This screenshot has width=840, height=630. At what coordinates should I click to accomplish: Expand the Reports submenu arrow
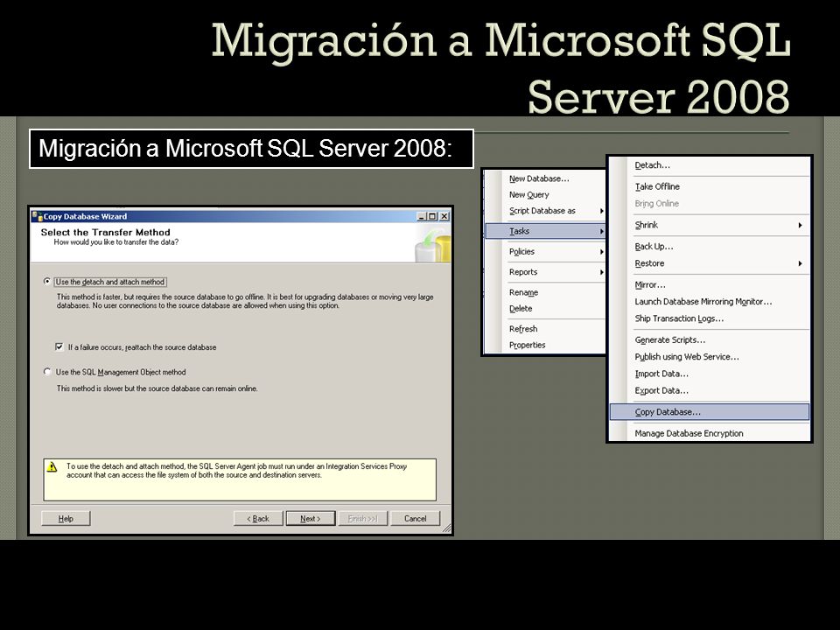tap(602, 271)
